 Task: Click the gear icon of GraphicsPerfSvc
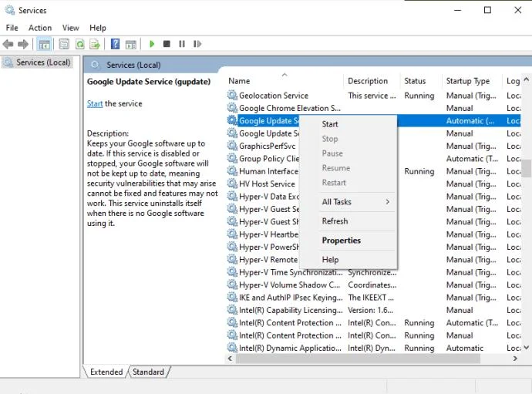coord(232,146)
